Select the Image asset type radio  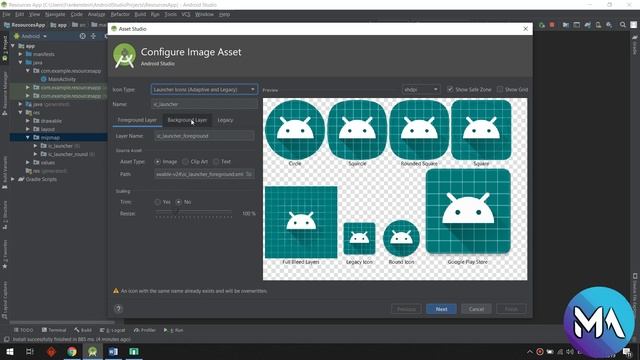click(x=158, y=162)
